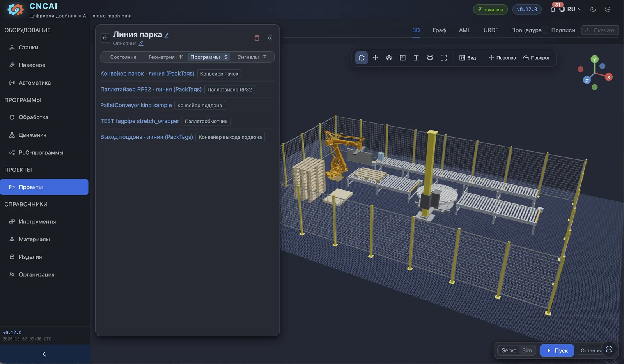Select the pan move tool icon
The height and width of the screenshot is (364, 624).
[x=375, y=58]
